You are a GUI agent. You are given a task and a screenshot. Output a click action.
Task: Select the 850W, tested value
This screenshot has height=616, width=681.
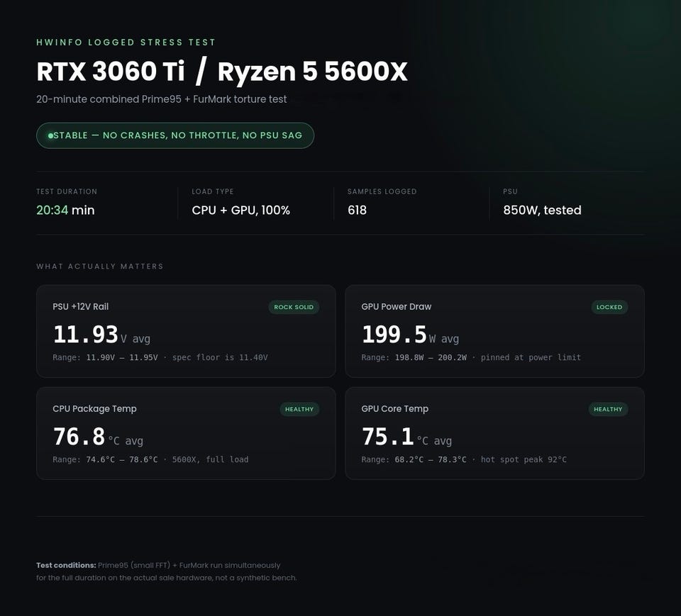tap(542, 210)
